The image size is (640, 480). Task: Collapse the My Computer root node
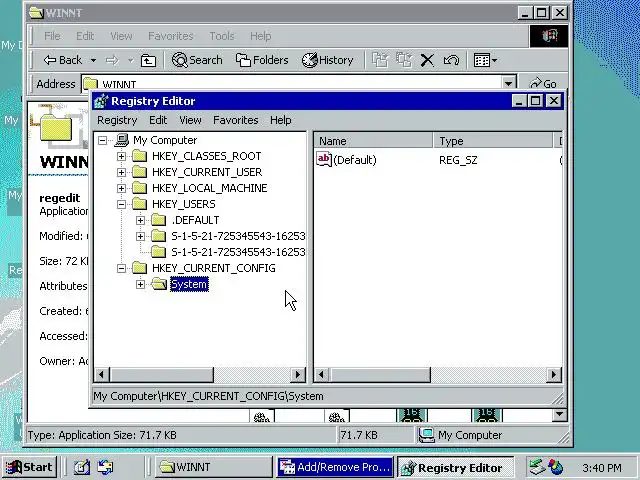pyautogui.click(x=102, y=140)
